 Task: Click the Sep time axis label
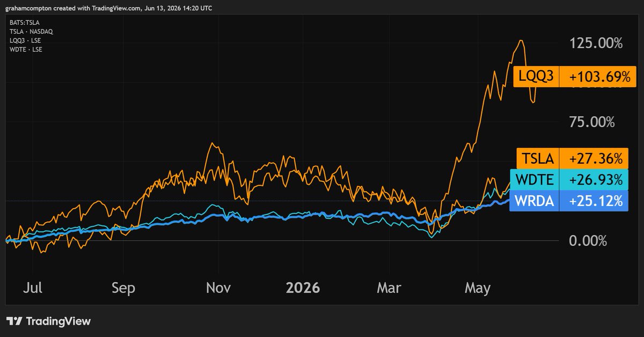123,288
